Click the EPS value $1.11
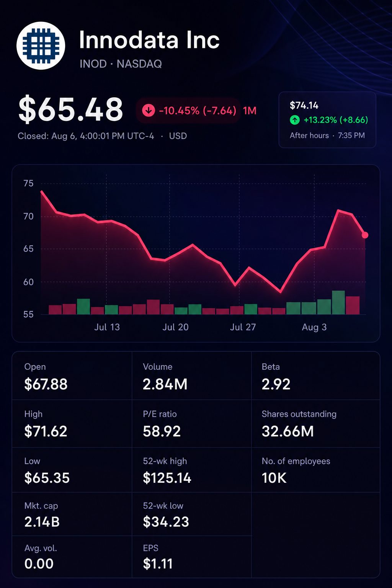 point(158,564)
